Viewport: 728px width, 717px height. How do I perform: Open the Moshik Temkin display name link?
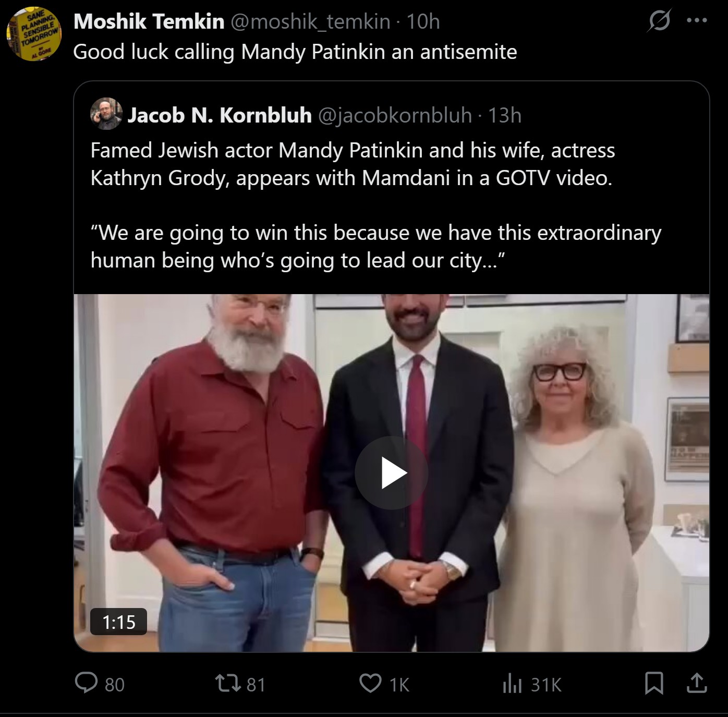coord(149,21)
